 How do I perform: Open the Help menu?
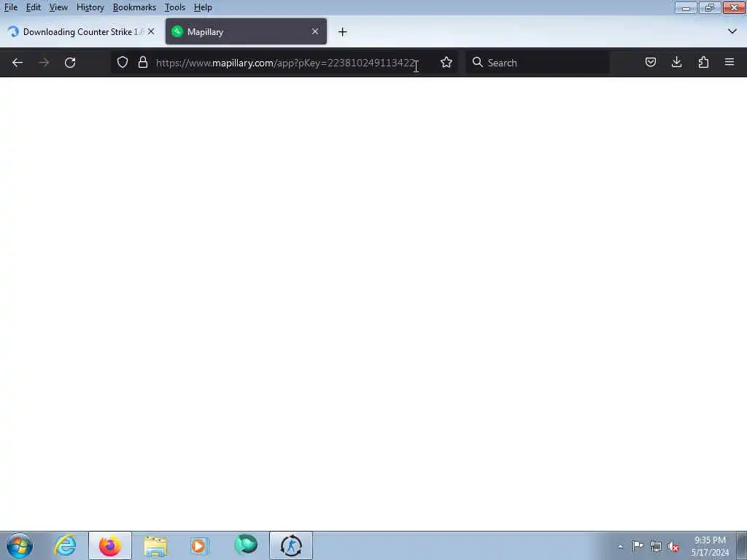tap(203, 7)
